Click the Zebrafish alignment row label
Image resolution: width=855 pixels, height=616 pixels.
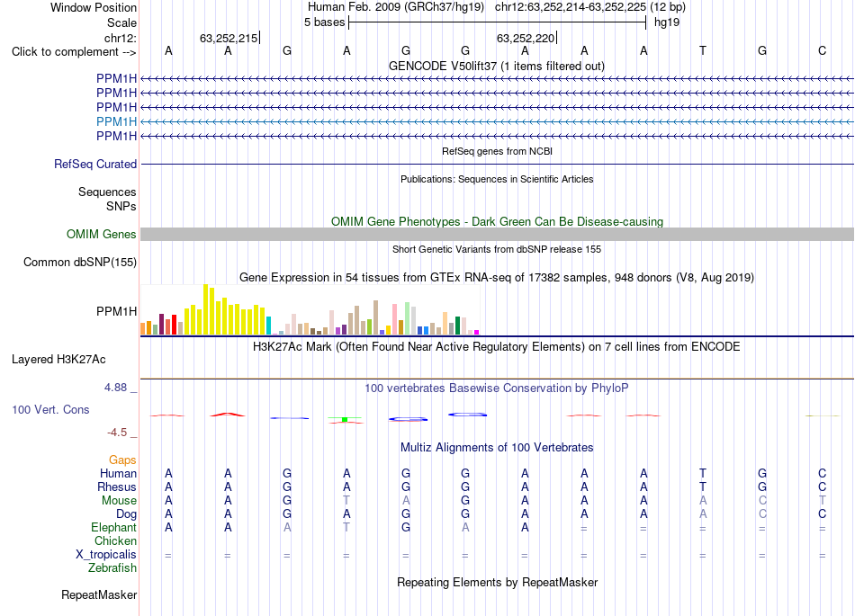click(112, 567)
